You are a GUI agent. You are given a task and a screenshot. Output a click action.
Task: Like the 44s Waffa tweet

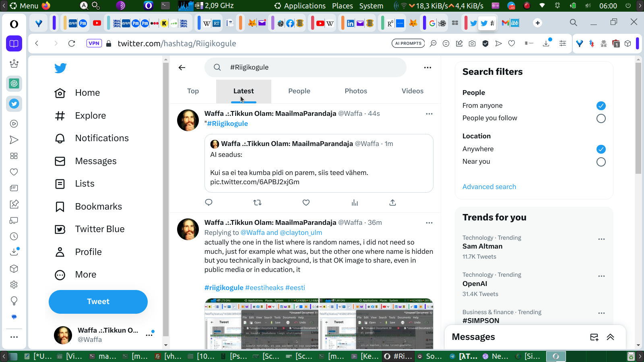click(x=306, y=202)
